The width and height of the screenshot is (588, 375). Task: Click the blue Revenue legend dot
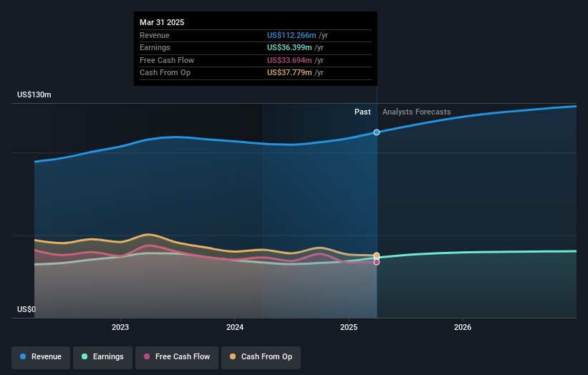(24, 356)
